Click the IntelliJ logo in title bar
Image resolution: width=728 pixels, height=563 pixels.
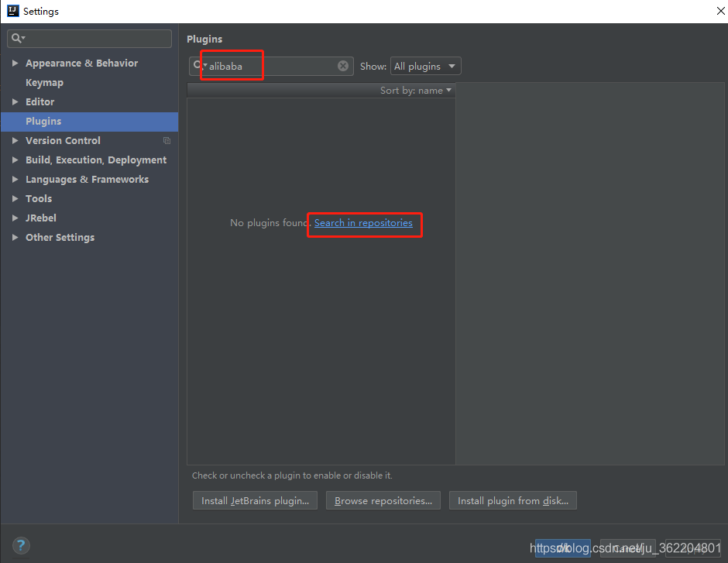13,11
